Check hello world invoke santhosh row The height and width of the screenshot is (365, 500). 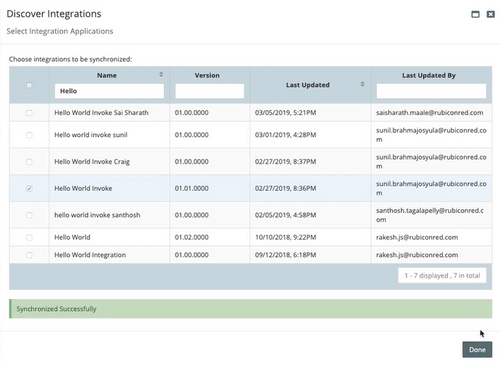(x=29, y=215)
